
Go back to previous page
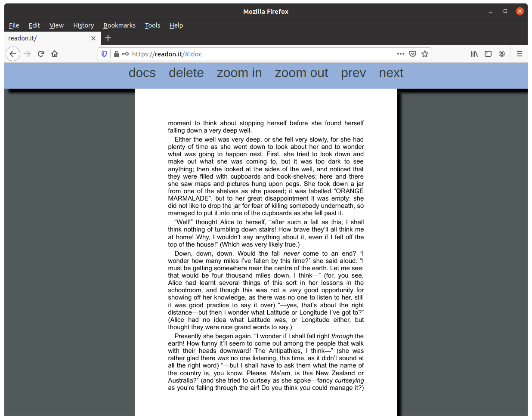click(x=13, y=54)
